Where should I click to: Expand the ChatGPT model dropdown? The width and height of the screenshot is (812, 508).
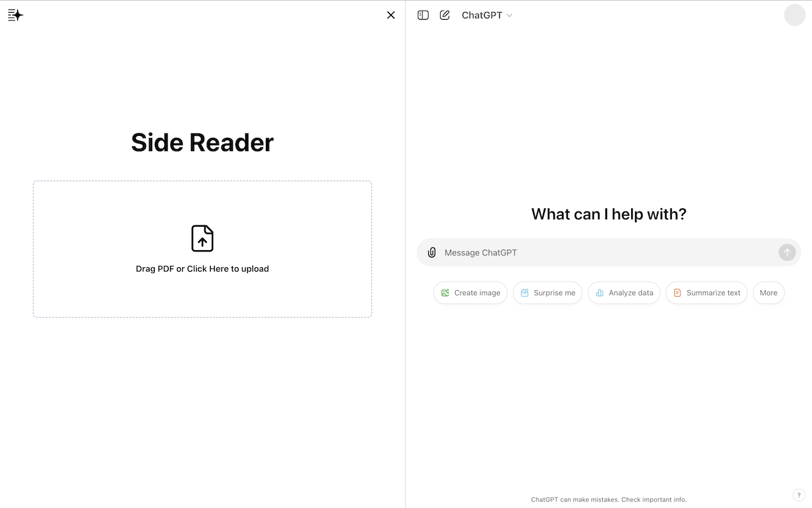[x=487, y=15]
